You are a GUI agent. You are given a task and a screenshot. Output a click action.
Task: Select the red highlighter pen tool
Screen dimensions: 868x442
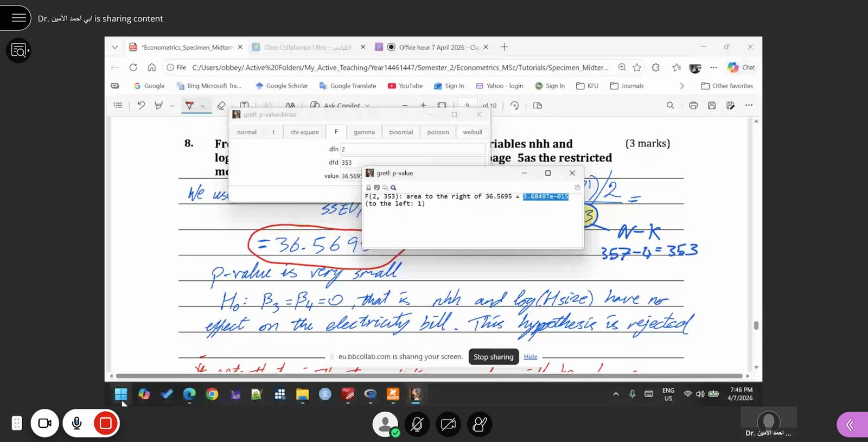tap(189, 105)
